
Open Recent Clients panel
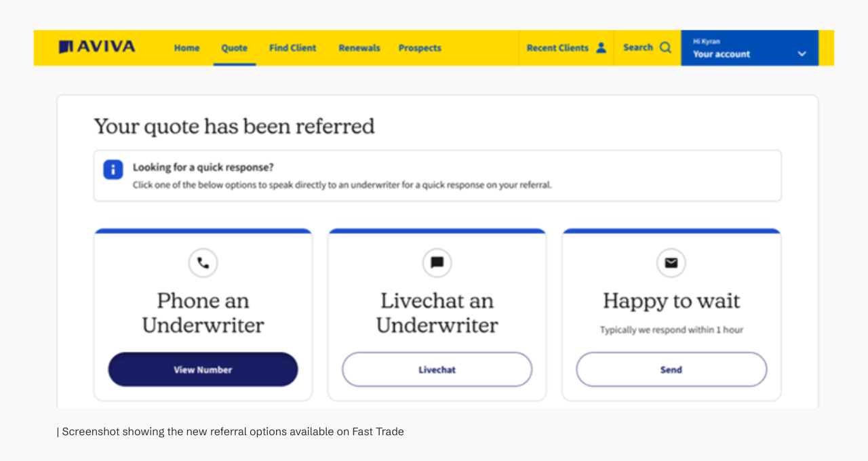558,47
